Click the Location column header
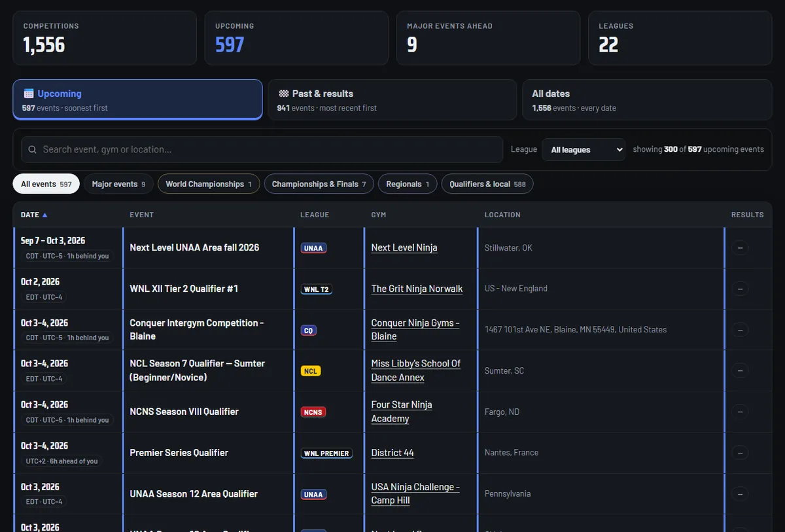The image size is (785, 532). tap(502, 215)
